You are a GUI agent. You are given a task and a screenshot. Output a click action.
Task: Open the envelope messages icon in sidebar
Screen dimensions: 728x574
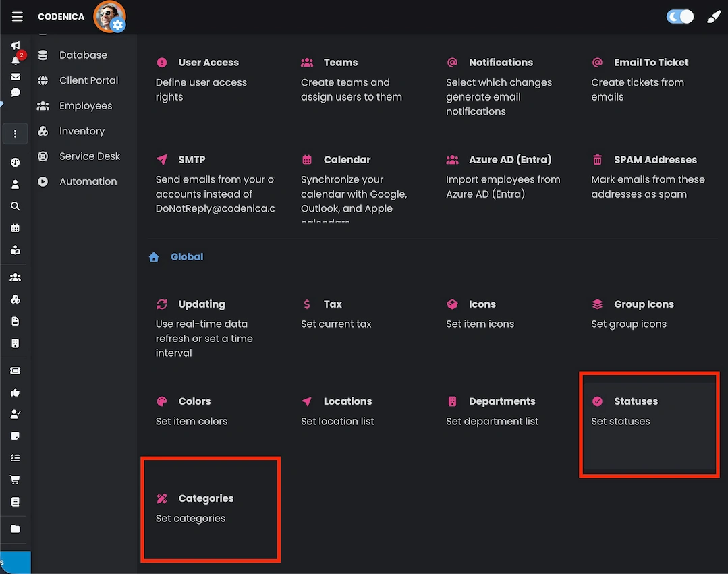pos(15,76)
